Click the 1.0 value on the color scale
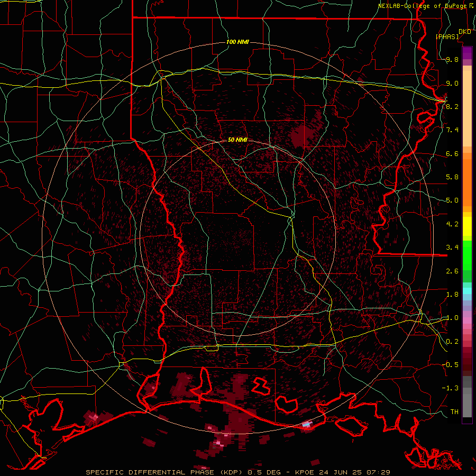The width and height of the screenshot is (476, 476). click(452, 317)
